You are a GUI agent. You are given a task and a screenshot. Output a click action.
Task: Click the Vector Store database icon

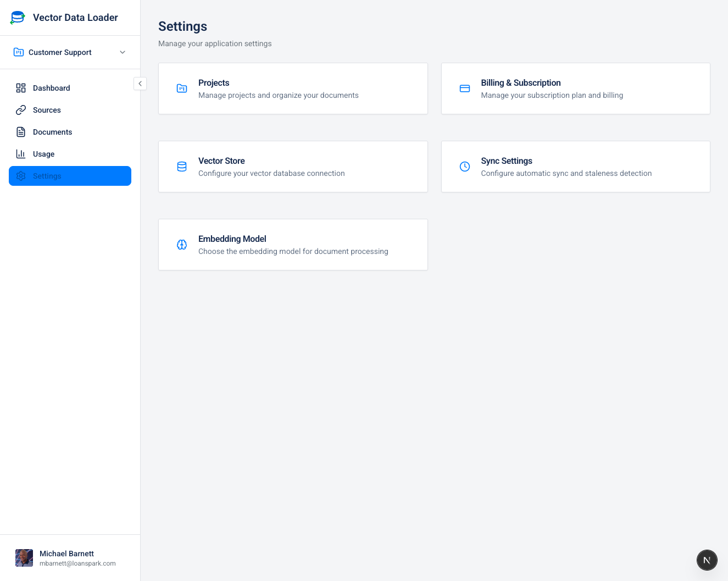point(182,166)
